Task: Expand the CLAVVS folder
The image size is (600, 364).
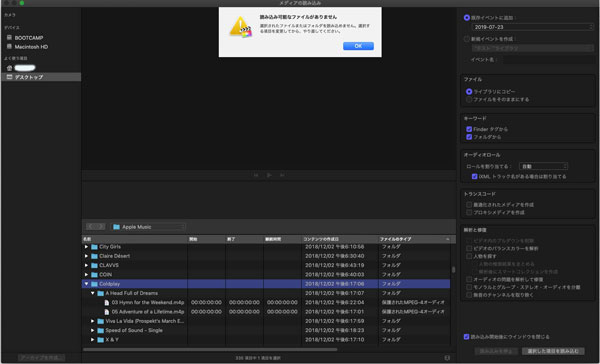Action: 86,265
